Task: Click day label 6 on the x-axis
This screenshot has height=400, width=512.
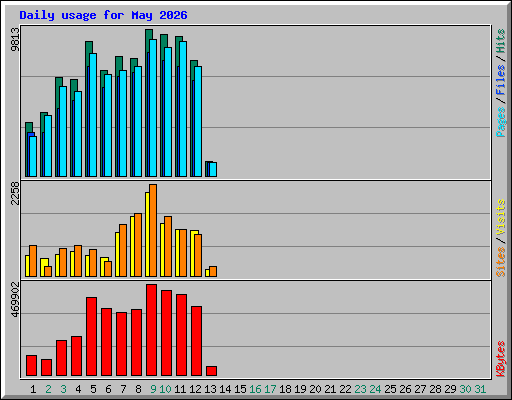Action: (x=108, y=389)
